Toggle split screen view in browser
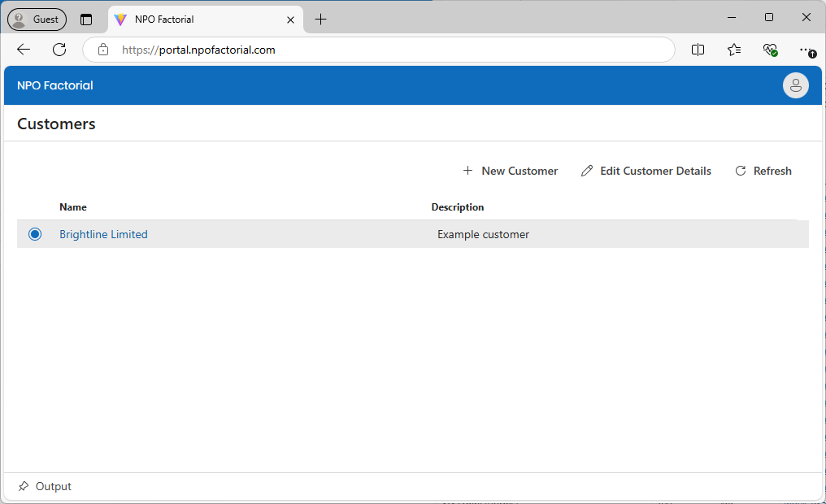The height and width of the screenshot is (504, 826). click(x=698, y=50)
